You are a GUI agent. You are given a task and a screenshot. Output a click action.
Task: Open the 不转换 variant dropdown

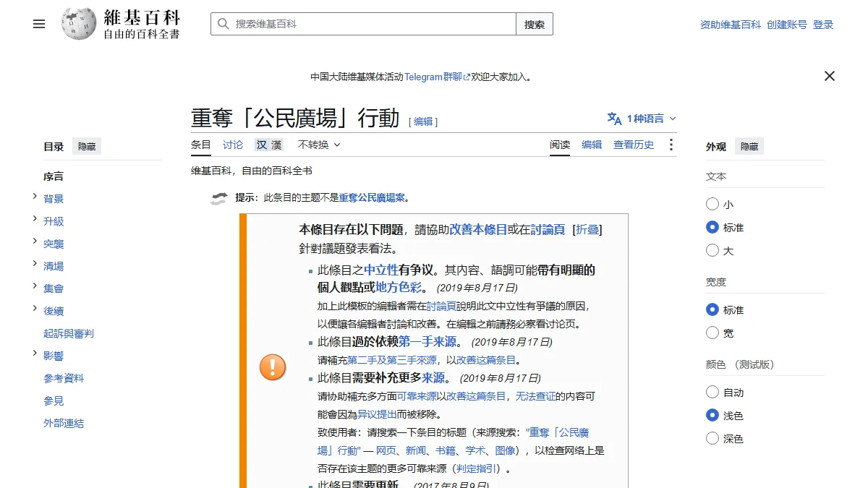pos(319,145)
